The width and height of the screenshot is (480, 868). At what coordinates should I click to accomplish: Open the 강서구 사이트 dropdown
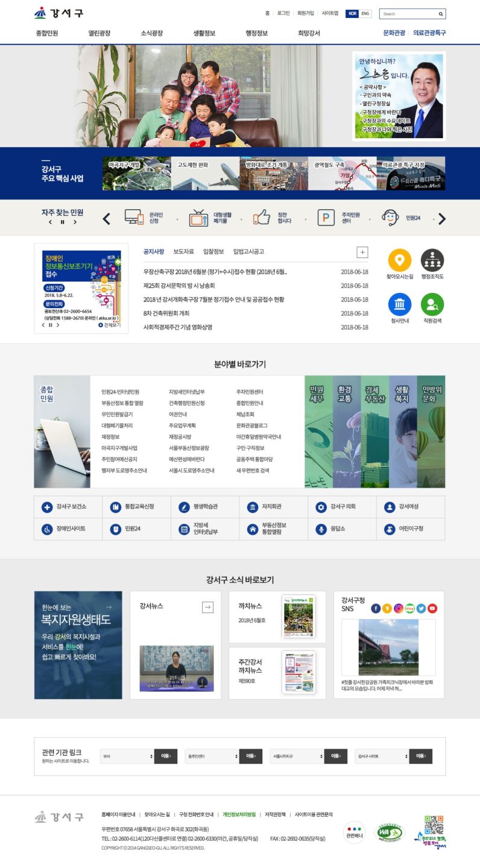(x=382, y=756)
